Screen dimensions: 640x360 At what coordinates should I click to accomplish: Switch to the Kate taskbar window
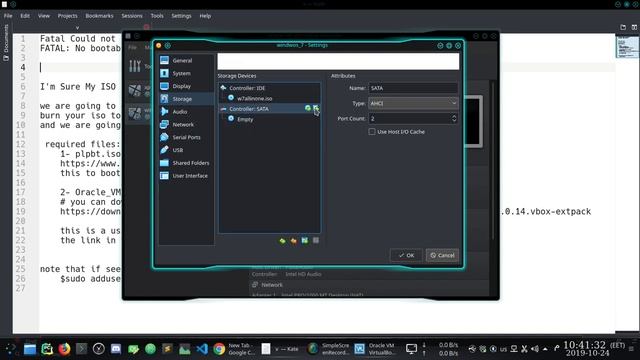[280, 349]
